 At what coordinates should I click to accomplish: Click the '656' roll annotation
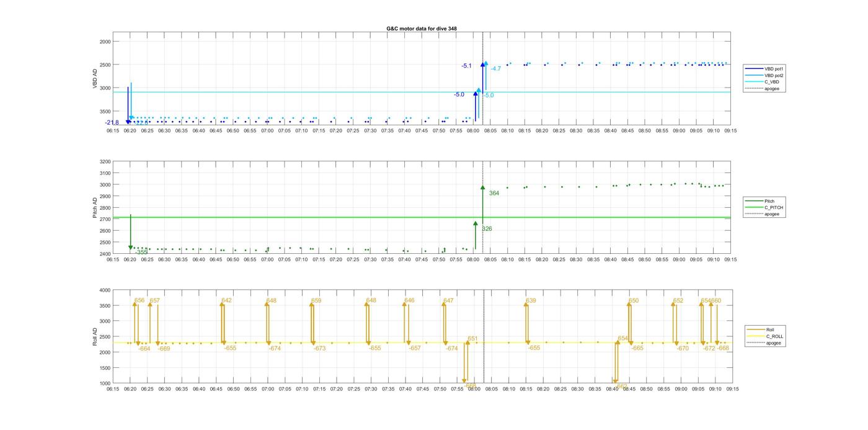pos(139,300)
